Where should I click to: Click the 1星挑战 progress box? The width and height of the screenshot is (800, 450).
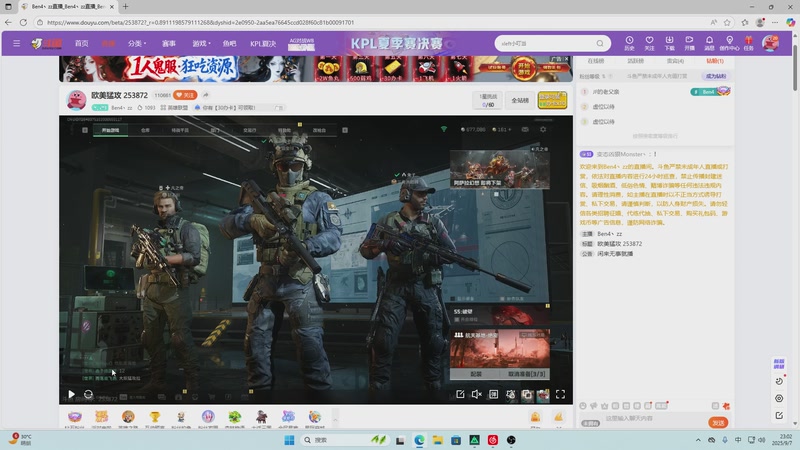click(488, 100)
